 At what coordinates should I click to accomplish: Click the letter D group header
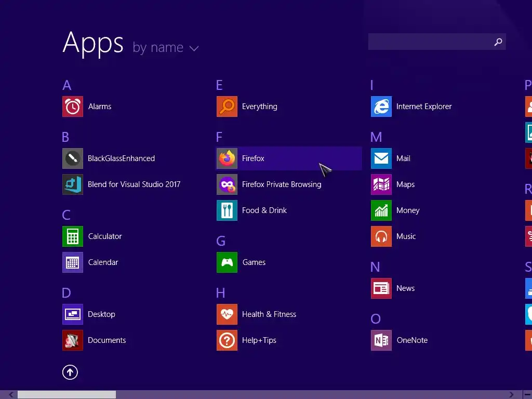coord(66,293)
